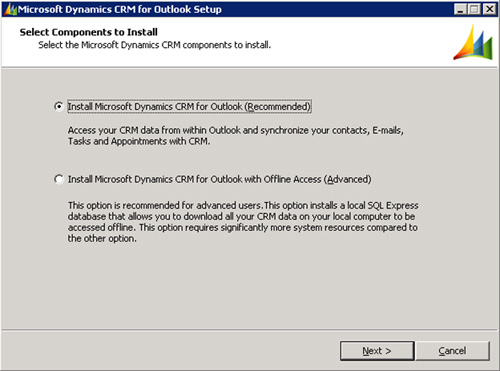Proceed with the Next > button
The width and height of the screenshot is (500, 371).
pos(377,351)
